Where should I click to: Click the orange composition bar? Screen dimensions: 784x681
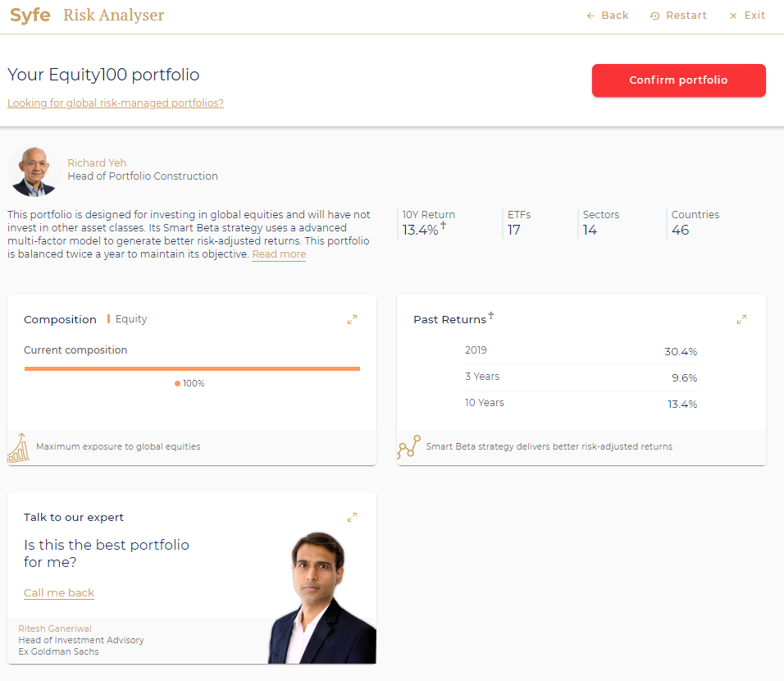192,368
